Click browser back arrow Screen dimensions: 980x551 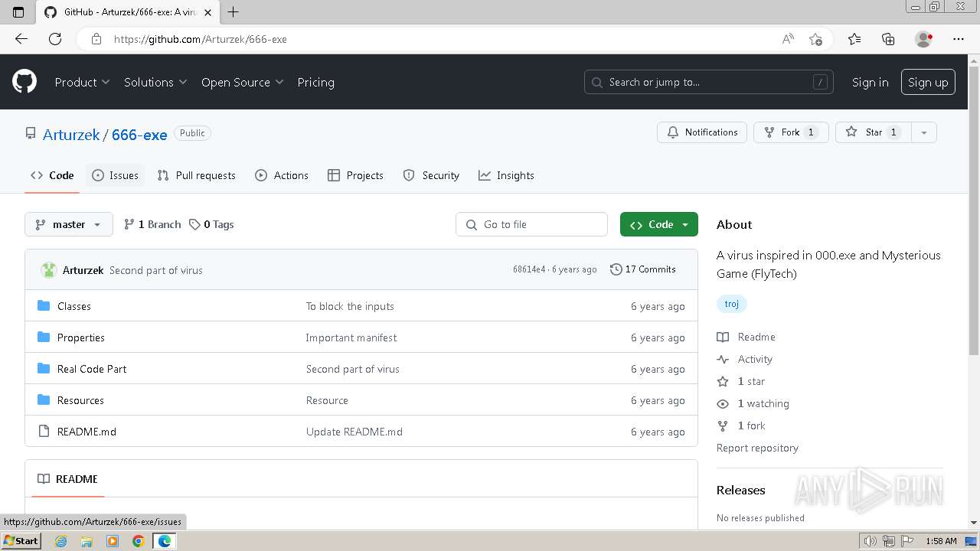(21, 39)
